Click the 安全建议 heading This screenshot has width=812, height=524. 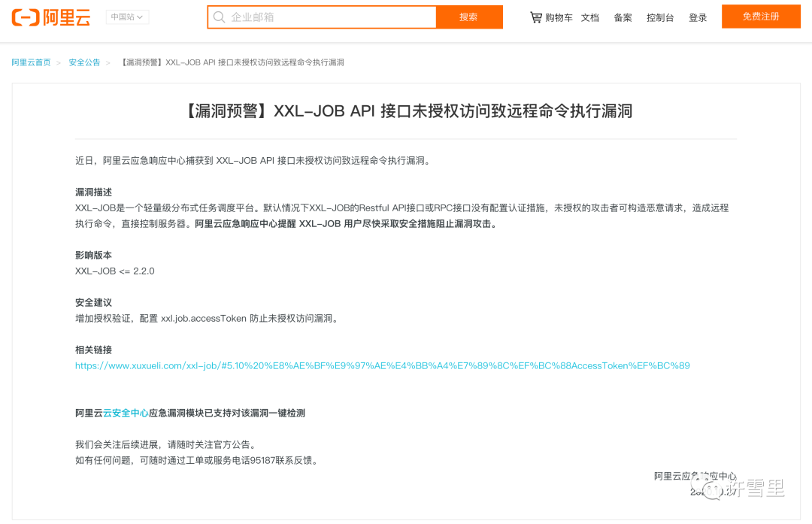(94, 302)
